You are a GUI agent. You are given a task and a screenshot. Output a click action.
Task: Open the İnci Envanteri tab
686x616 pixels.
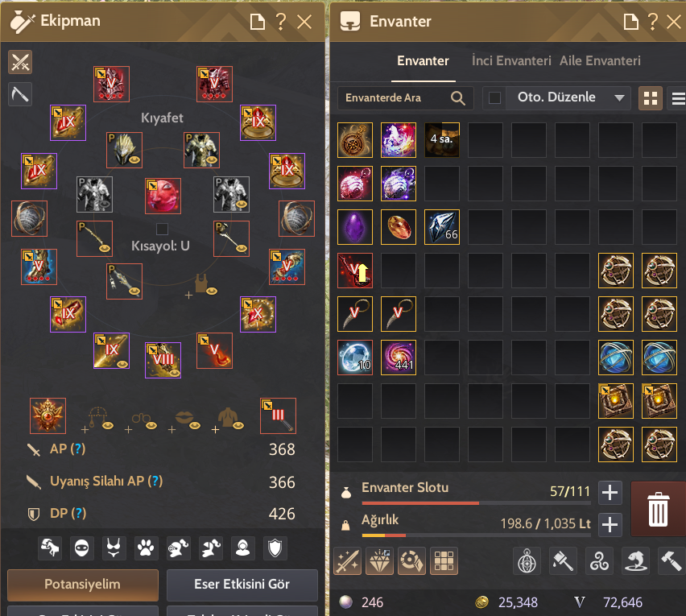pos(511,61)
